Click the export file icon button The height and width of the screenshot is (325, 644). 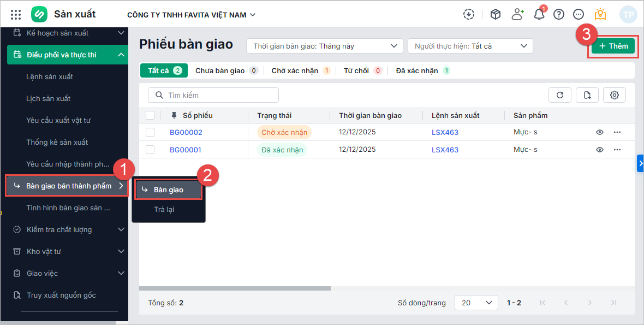587,95
